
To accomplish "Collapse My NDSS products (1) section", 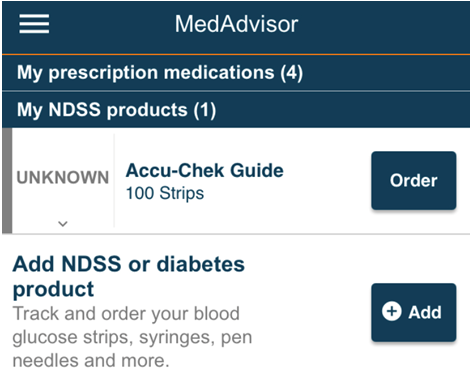I will (x=236, y=110).
